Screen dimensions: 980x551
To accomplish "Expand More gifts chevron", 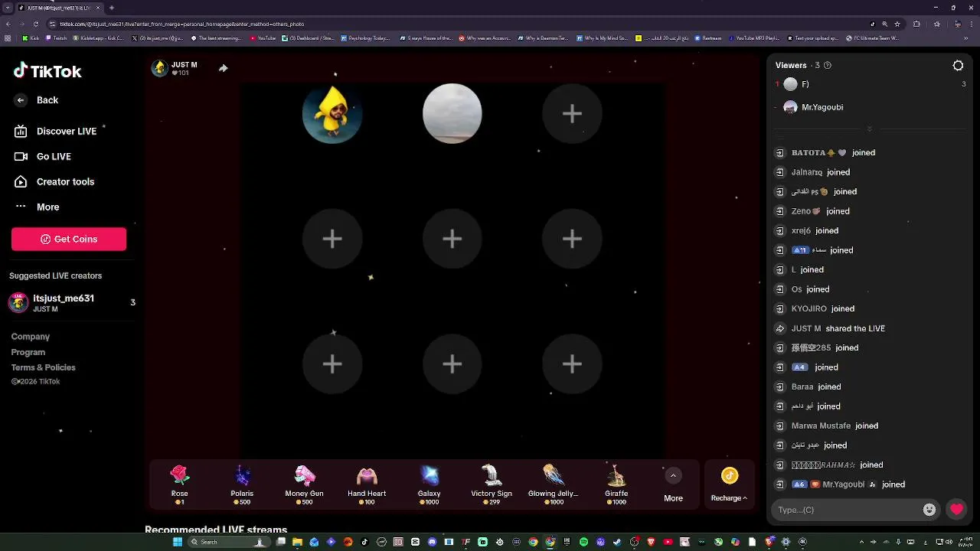I will [x=673, y=476].
